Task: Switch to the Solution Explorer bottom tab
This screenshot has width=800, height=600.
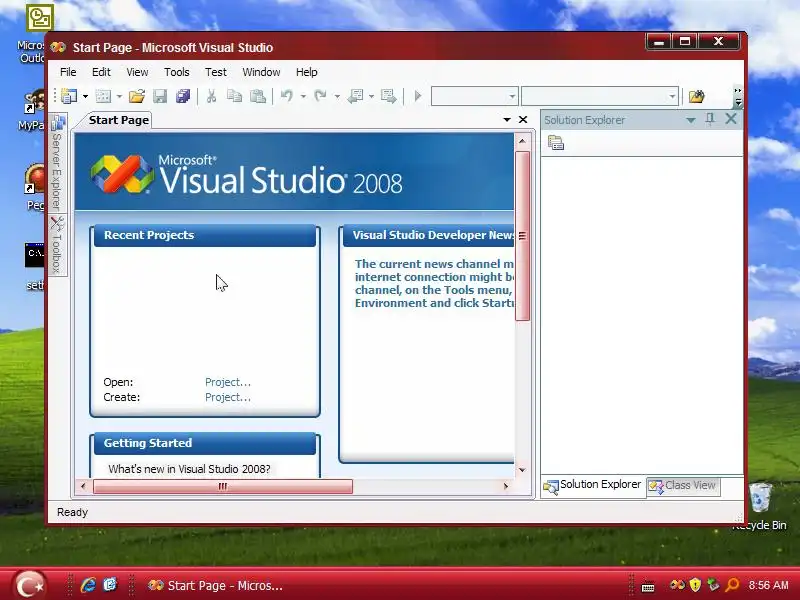Action: [593, 485]
